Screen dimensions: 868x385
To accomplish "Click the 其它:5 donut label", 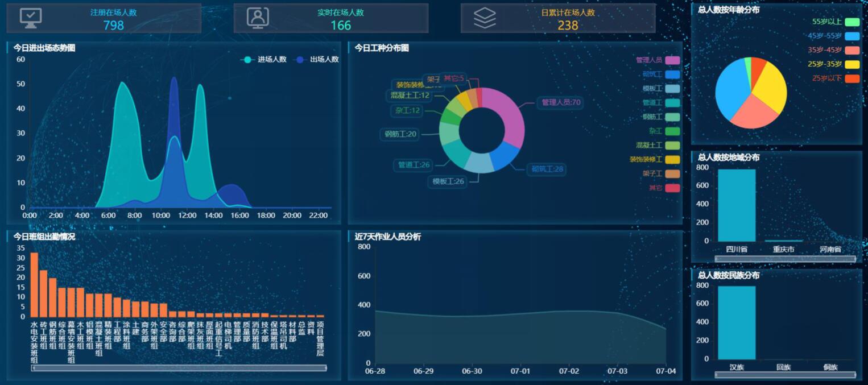I will (x=454, y=78).
